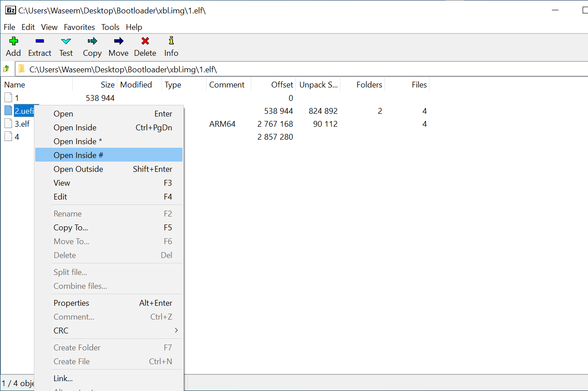
Task: Sort by Modified column header
Action: click(139, 85)
